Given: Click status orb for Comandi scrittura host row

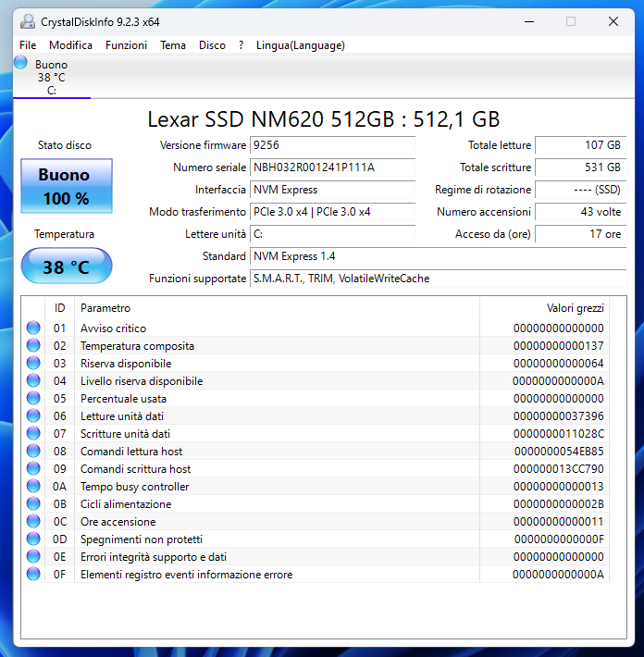Looking at the screenshot, I should click(x=33, y=468).
